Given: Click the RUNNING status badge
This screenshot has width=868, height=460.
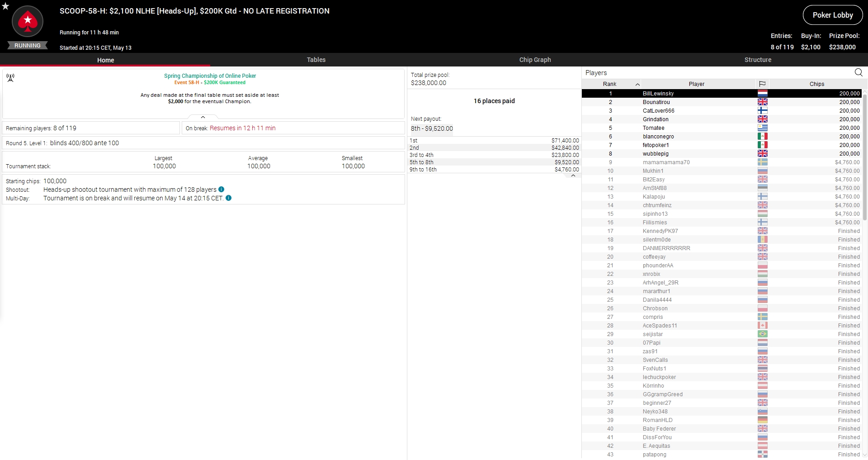Looking at the screenshot, I should [x=28, y=45].
